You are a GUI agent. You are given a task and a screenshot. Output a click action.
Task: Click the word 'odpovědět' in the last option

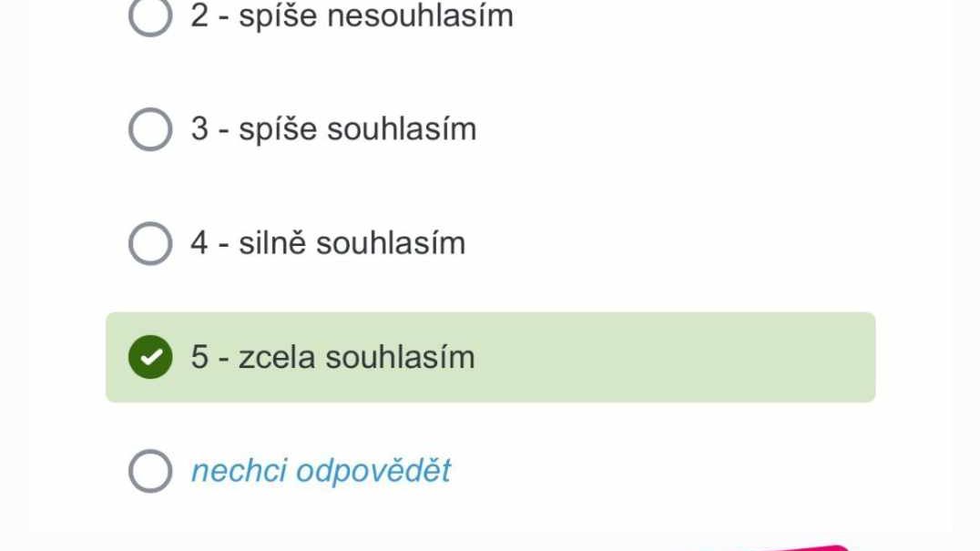tap(373, 471)
